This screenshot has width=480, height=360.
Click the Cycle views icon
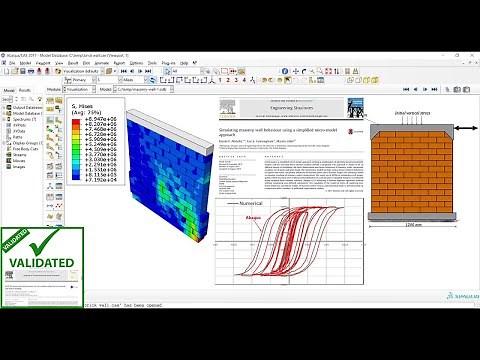[337, 71]
